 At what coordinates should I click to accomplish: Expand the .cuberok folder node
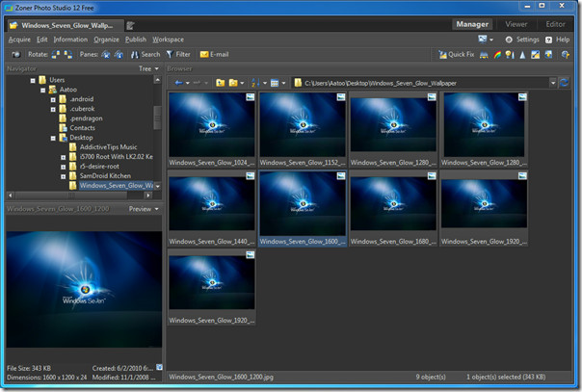coord(53,109)
